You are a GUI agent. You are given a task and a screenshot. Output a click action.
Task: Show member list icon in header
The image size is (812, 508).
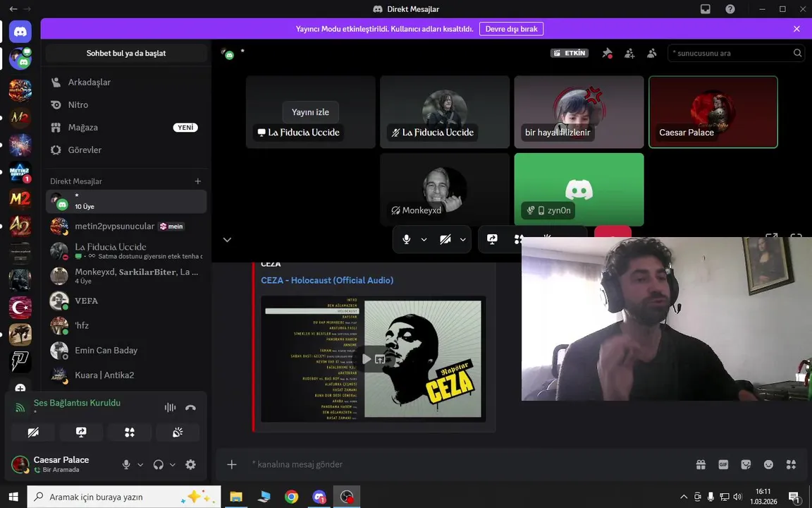[652, 53]
